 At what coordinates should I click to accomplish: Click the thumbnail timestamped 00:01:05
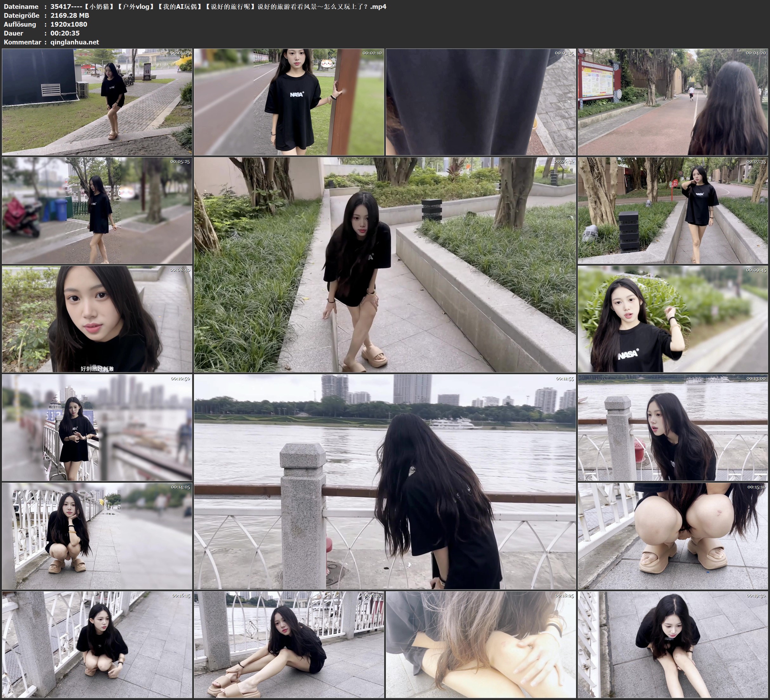(x=97, y=102)
